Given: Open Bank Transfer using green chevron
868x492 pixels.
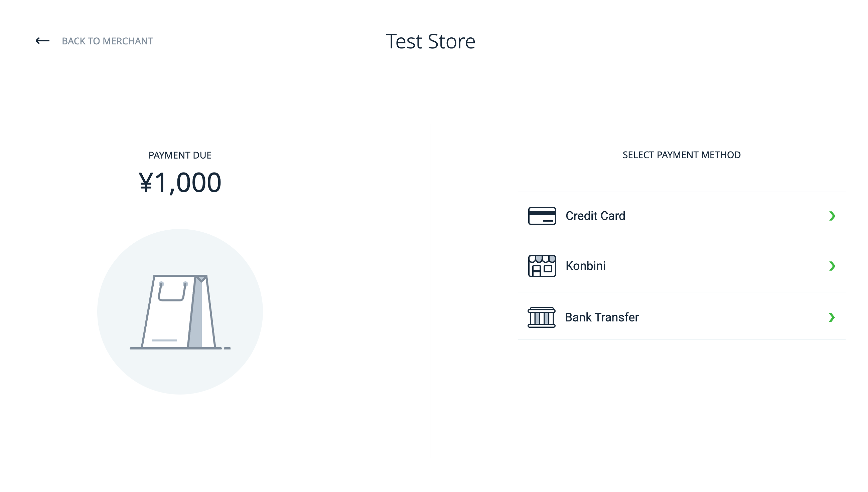Looking at the screenshot, I should [x=832, y=317].
